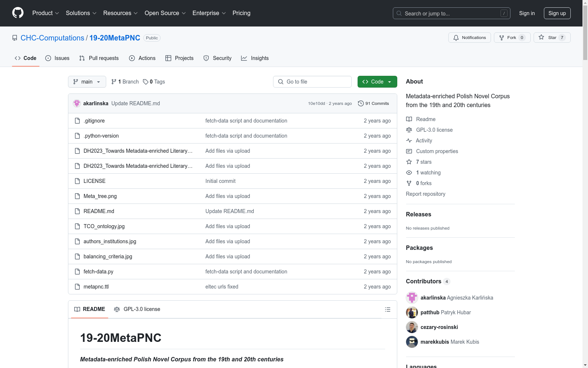This screenshot has width=588, height=368.
Task: Open cezary-rosinski contributor avatar
Action: click(412, 327)
